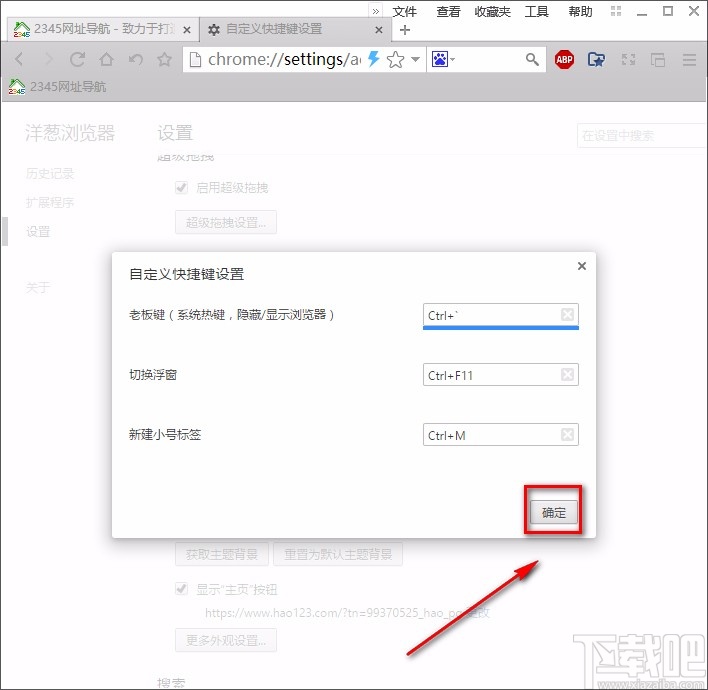Click the chrome://settings address field
This screenshot has width=708, height=690.
(284, 59)
